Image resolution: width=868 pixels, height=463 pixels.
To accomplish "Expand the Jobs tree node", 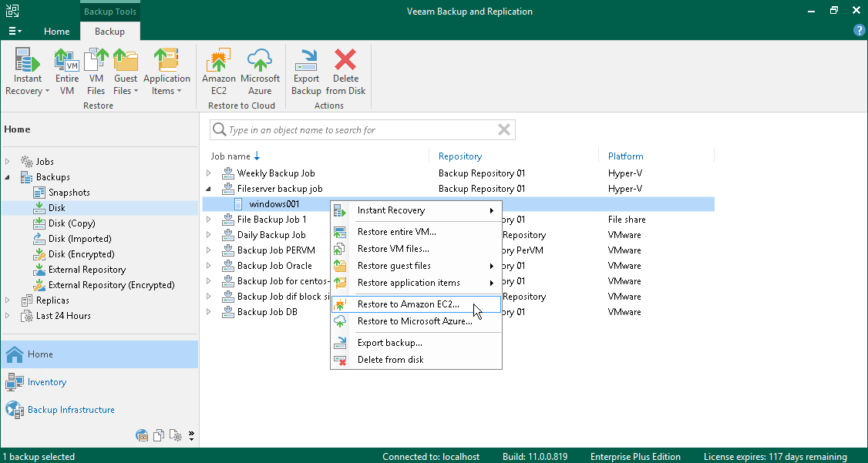I will (7, 162).
